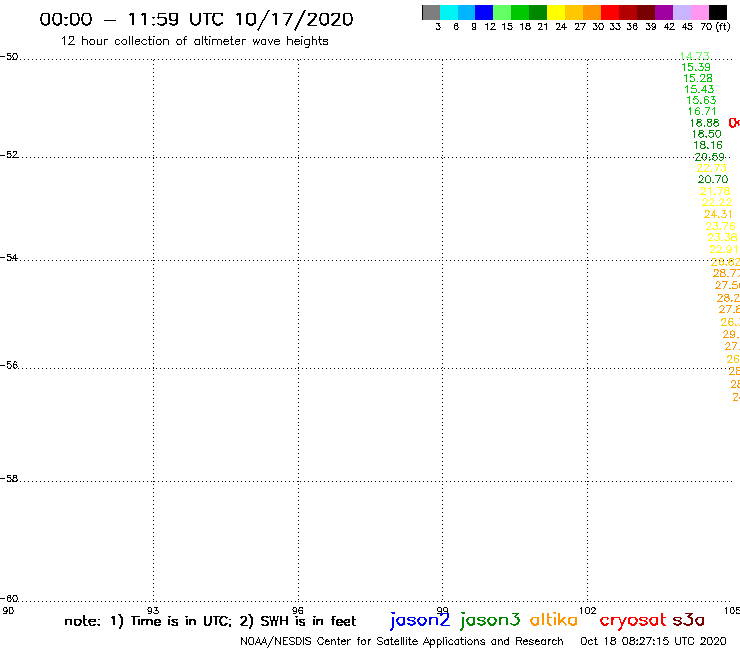
Task: Click the '70 (ft)' color scale label
Action: click(x=715, y=27)
